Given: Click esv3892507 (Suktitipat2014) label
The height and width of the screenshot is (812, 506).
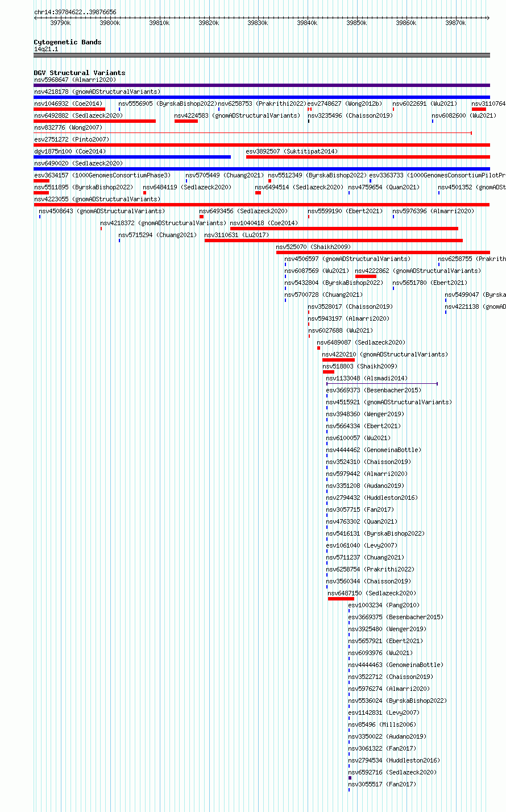Looking at the screenshot, I should [292, 151].
